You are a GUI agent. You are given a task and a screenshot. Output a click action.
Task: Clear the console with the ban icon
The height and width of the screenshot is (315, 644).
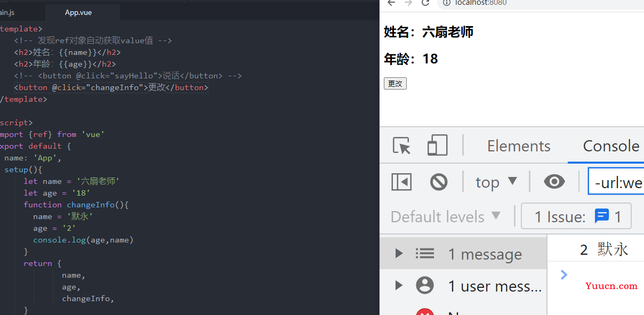439,182
